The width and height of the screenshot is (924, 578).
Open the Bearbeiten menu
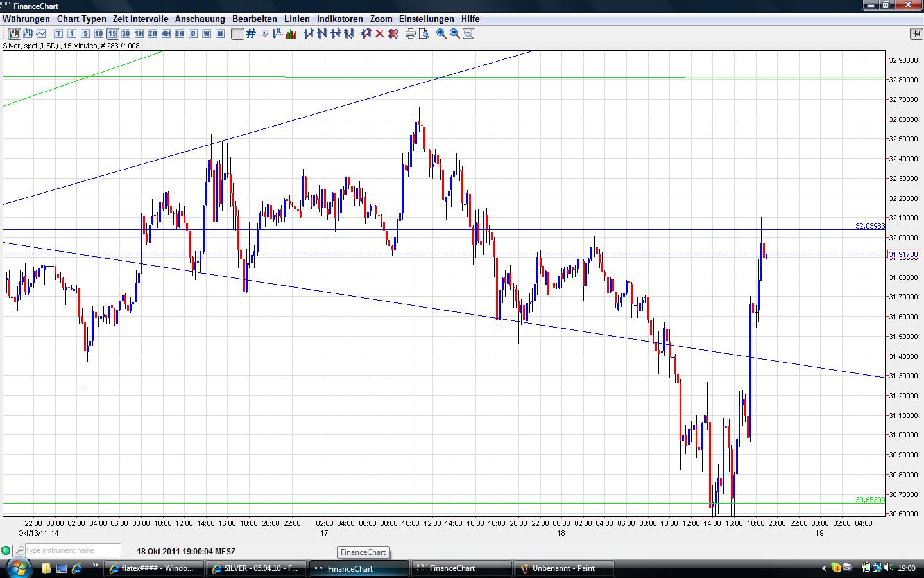pos(255,19)
